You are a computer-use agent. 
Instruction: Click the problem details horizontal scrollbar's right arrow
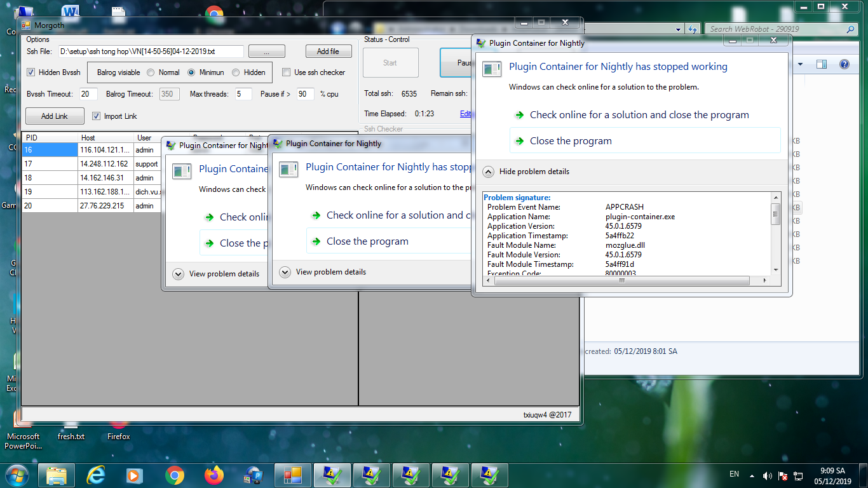pos(765,280)
